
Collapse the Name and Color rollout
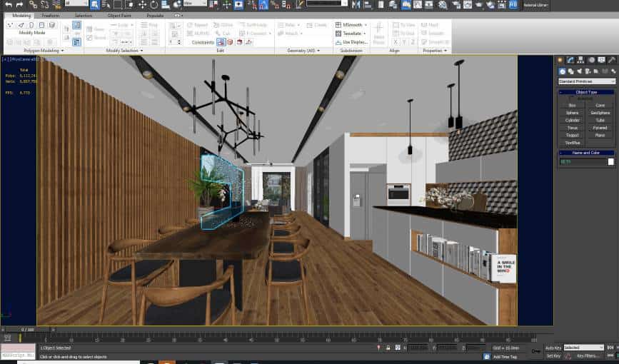[586, 153]
